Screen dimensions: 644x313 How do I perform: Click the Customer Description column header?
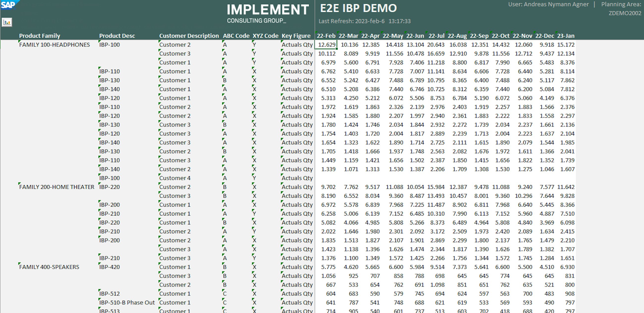(189, 36)
